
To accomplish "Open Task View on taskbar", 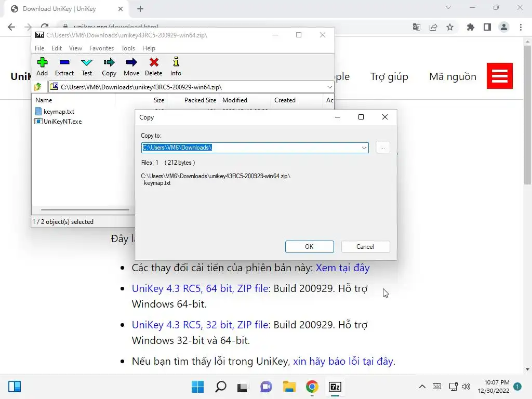I will coord(242,387).
